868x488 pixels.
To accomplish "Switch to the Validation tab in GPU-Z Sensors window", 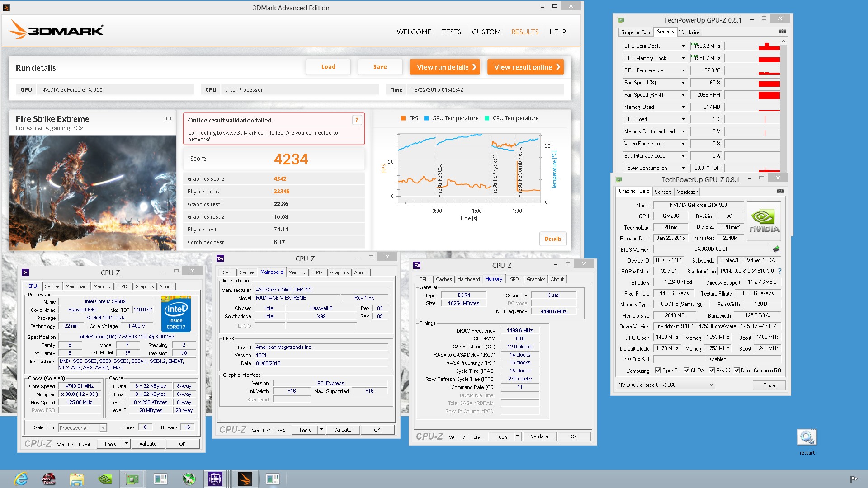I will [x=689, y=33].
